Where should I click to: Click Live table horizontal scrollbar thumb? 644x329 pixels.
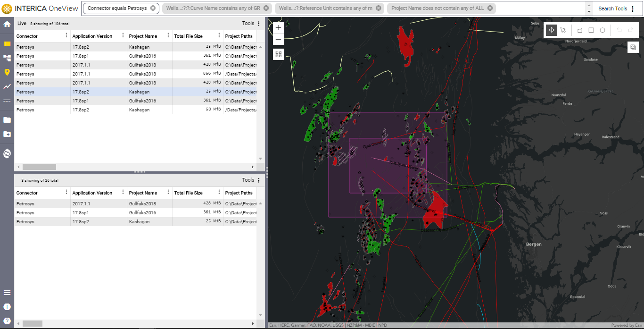[39, 167]
